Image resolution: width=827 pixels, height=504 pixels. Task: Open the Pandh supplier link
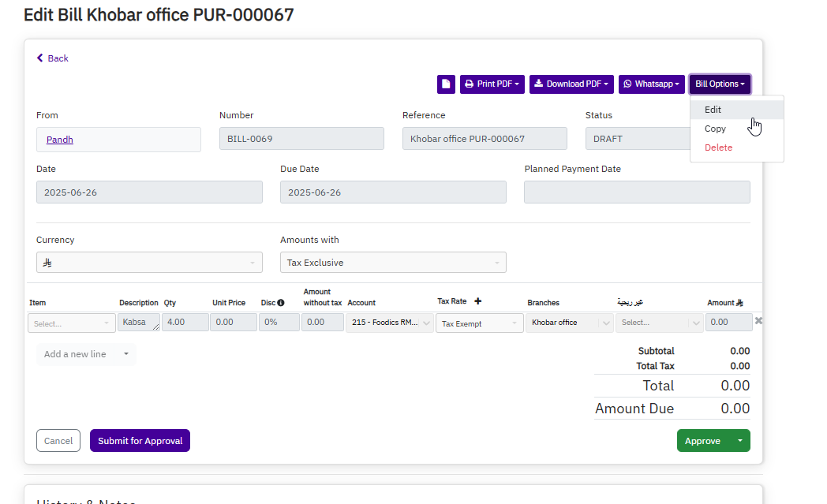[60, 140]
